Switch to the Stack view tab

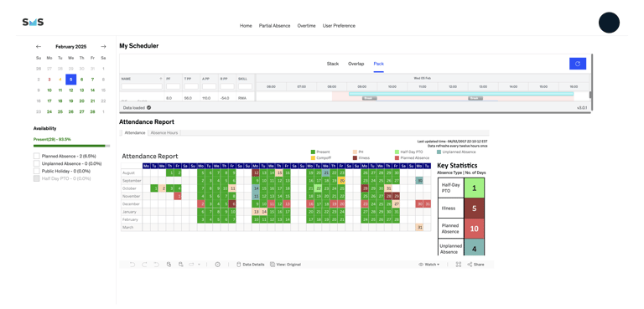tap(333, 64)
